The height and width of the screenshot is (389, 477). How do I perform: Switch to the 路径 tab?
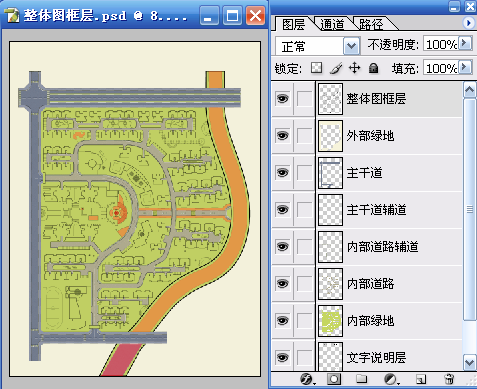click(371, 24)
